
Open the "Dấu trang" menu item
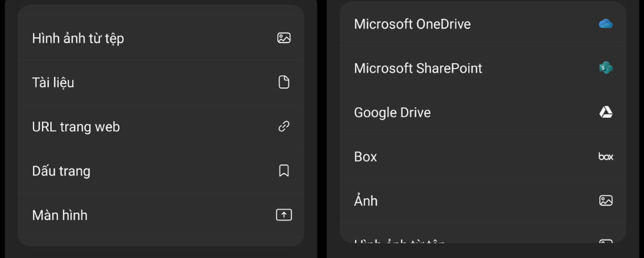pos(61,172)
